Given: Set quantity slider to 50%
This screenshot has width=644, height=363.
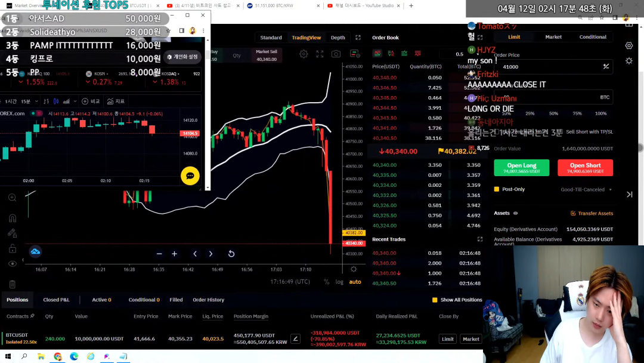Looking at the screenshot, I should (553, 113).
